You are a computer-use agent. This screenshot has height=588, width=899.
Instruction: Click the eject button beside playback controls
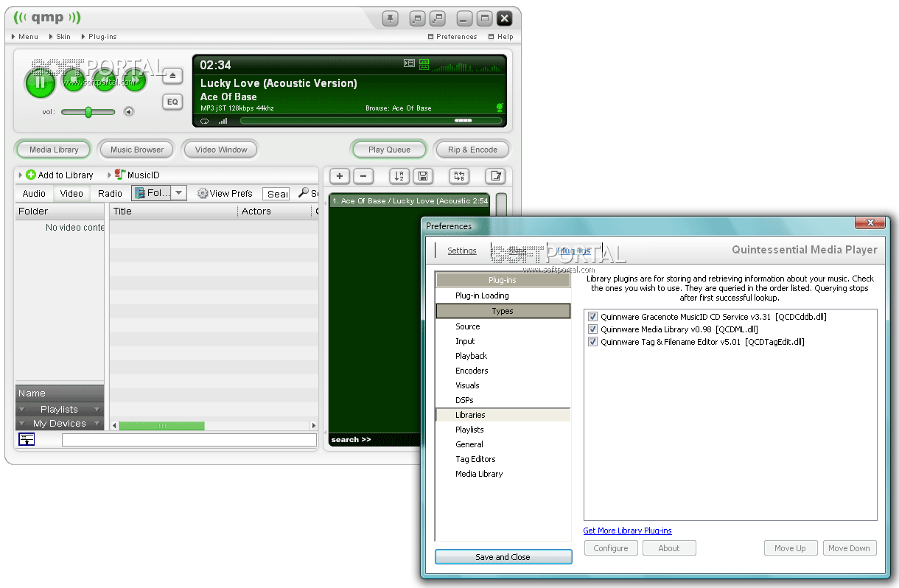(172, 76)
